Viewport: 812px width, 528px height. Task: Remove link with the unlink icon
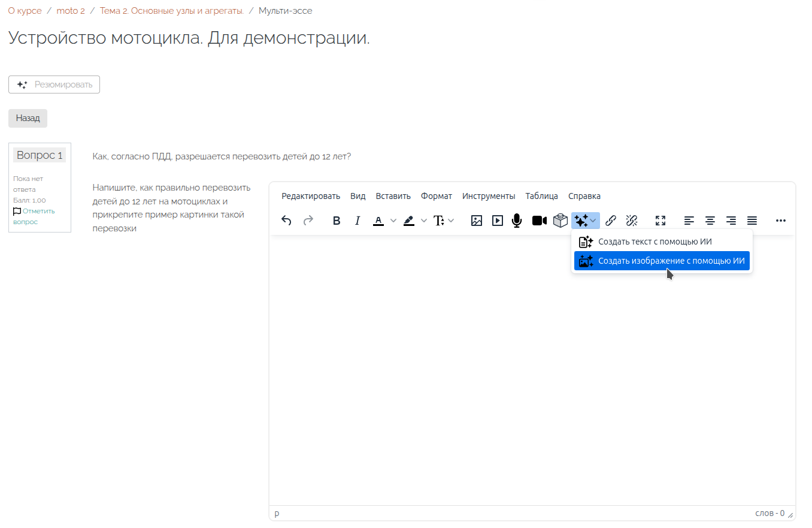coord(632,221)
